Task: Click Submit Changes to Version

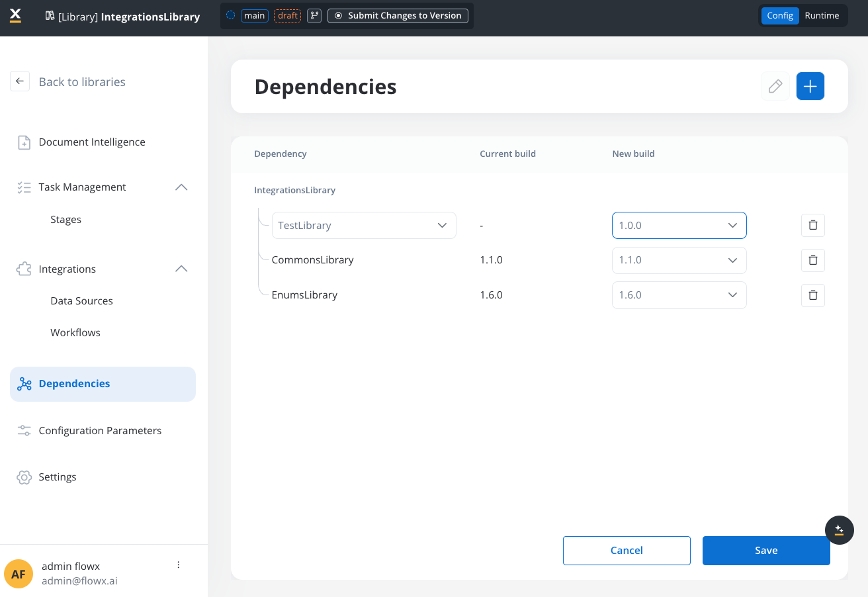Action: 398,15
